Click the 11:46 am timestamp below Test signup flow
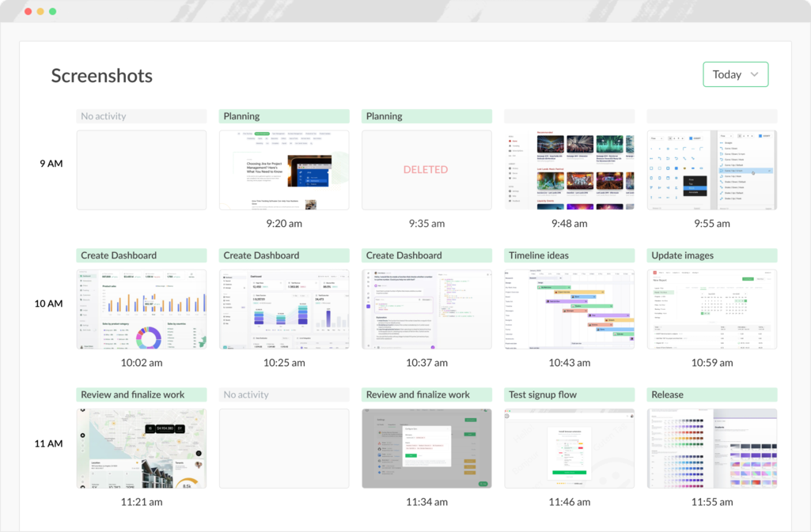Viewport: 811px width, 532px height. coord(568,501)
